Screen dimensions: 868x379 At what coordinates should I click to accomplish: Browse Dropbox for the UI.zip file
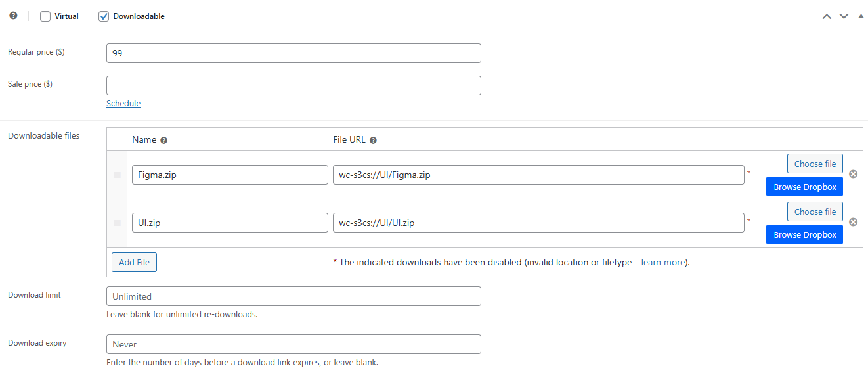pos(804,235)
